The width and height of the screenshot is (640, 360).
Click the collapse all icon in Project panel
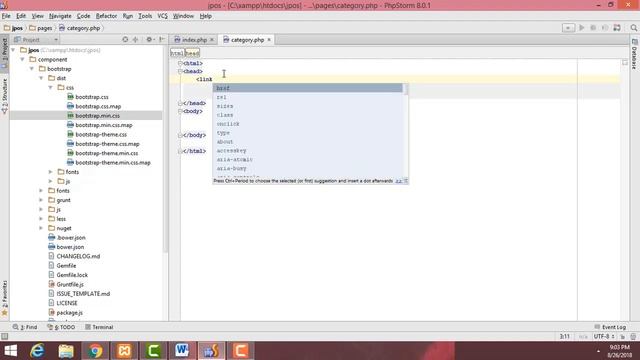click(136, 40)
